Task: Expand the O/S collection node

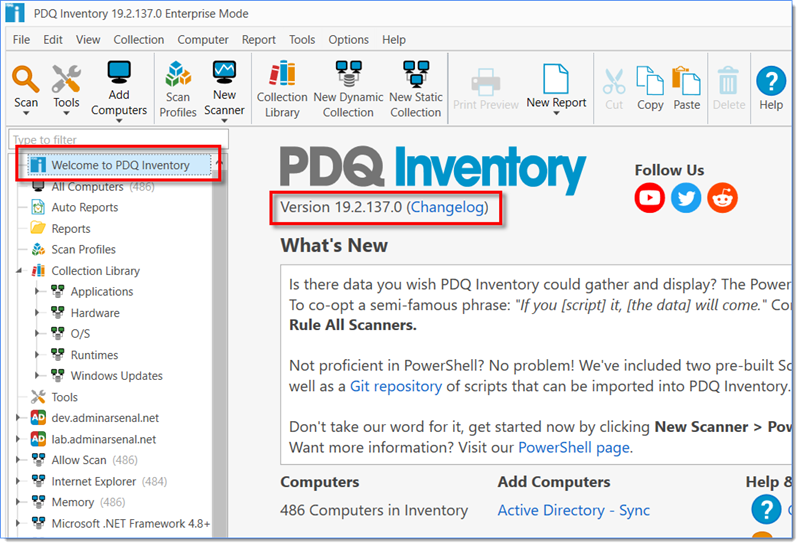Action: (x=37, y=333)
